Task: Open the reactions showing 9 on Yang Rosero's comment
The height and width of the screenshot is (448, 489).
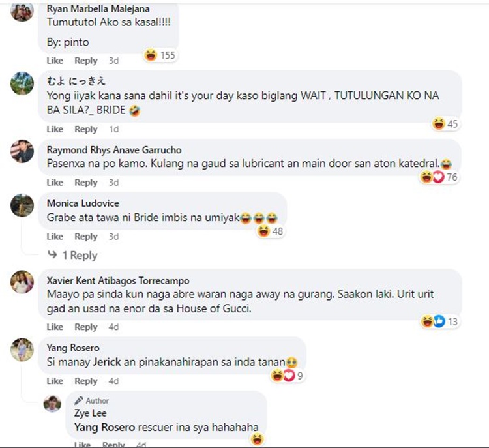Action: 288,376
